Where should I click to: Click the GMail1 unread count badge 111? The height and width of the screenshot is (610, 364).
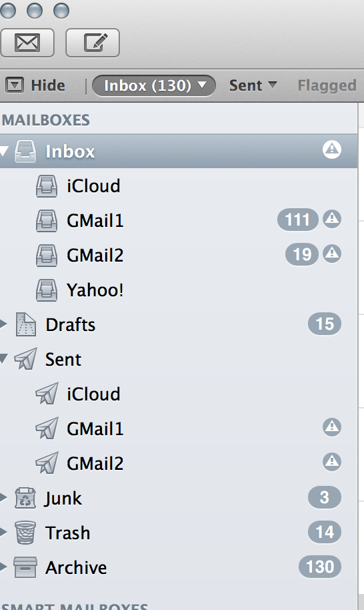tap(297, 220)
